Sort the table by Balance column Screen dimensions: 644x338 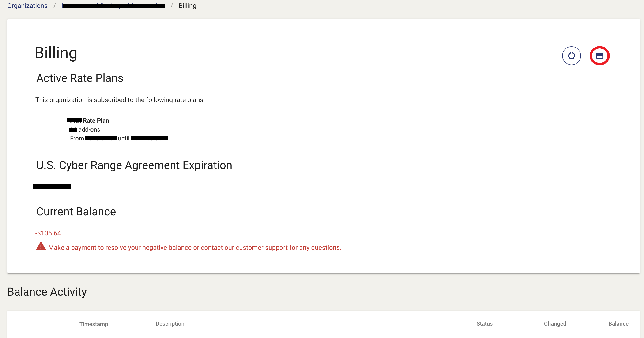click(618, 323)
